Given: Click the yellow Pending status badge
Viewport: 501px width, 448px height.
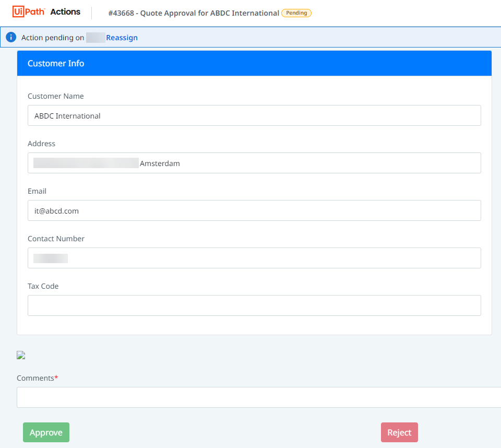Looking at the screenshot, I should click(296, 13).
